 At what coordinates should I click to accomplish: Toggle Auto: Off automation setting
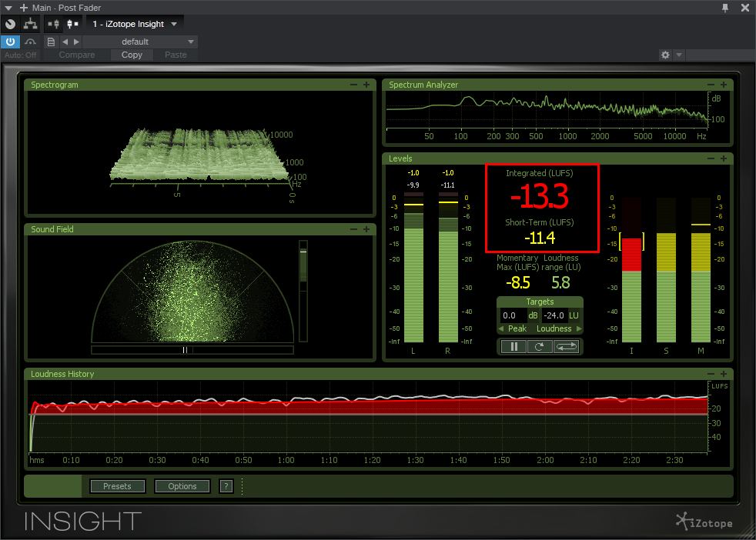point(20,55)
